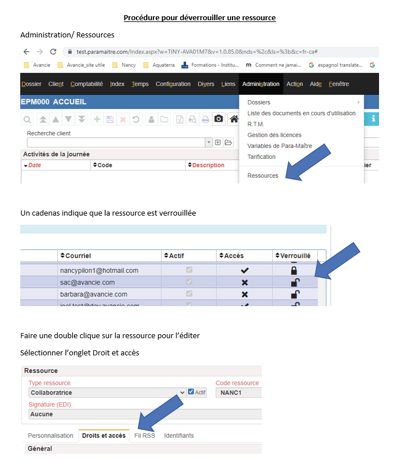
Task: Select Gestion des licences menu entry
Action: 274,135
